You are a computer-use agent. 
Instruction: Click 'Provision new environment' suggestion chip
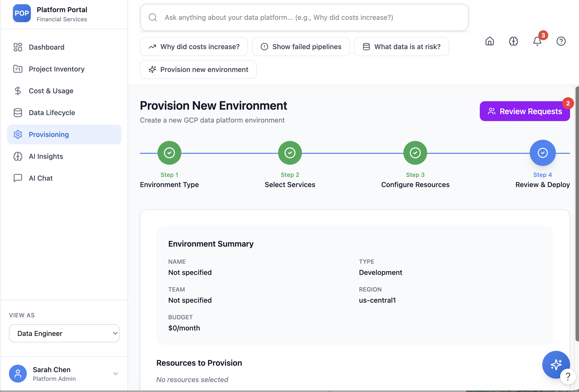point(198,69)
